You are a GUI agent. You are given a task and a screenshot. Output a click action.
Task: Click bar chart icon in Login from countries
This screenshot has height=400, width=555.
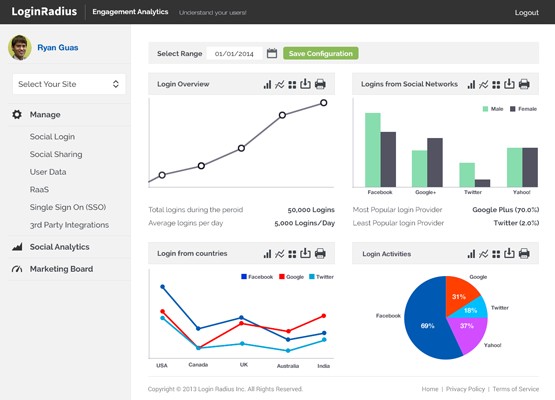point(268,253)
